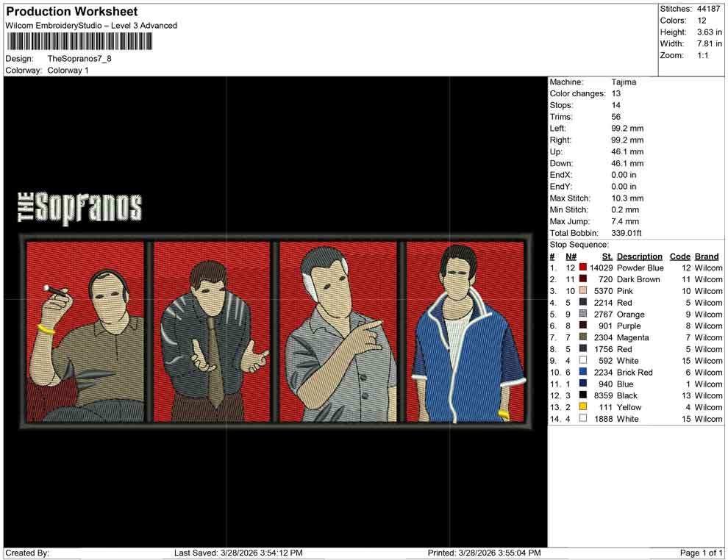
Task: Select the panel with the pointing gray-shirt man
Action: tap(338, 332)
